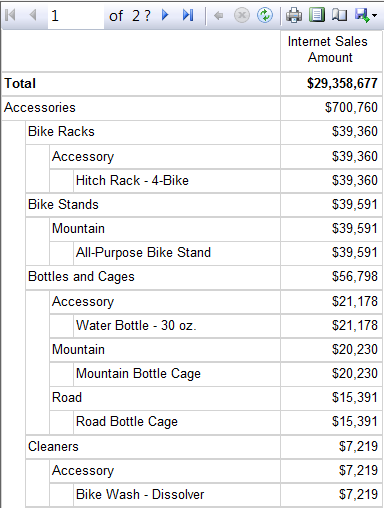Image resolution: width=384 pixels, height=508 pixels.
Task: Click the back to parent report arrow
Action: [219, 15]
